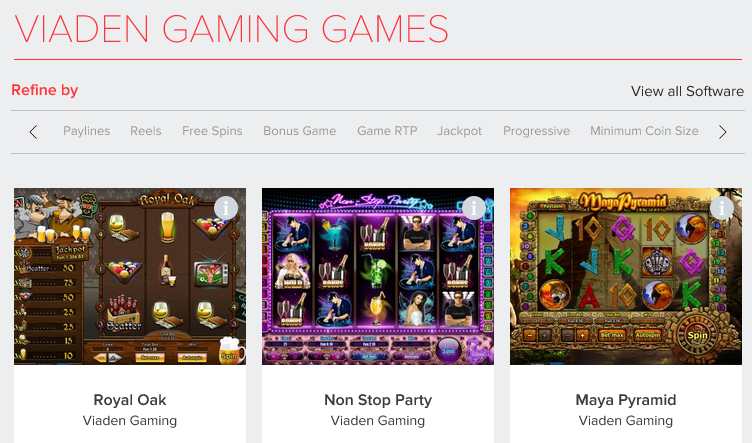
Task: Choose the Progressive filter
Action: 536,131
